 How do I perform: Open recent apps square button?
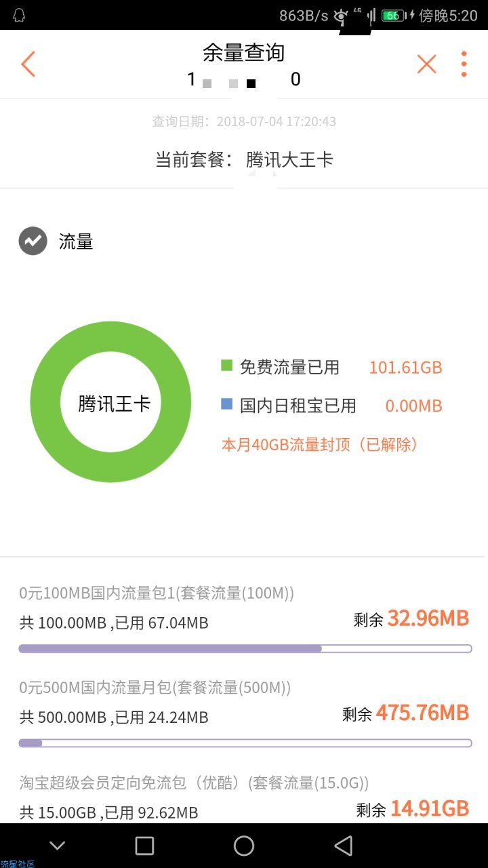144,845
